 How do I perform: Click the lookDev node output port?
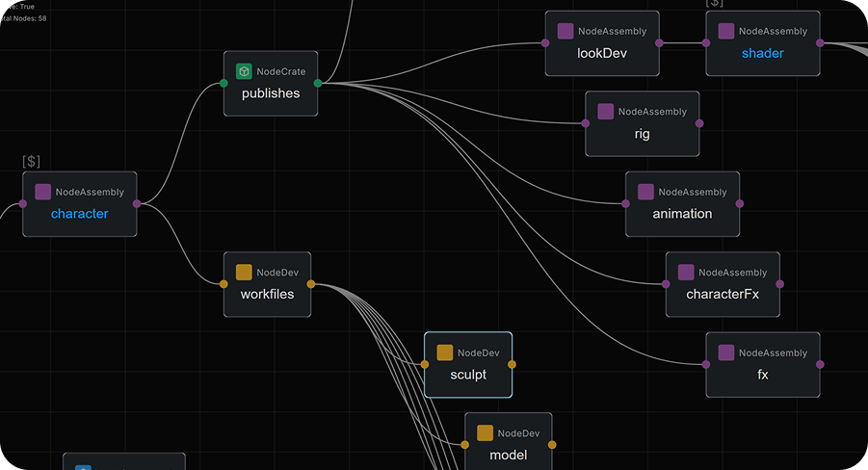point(659,42)
